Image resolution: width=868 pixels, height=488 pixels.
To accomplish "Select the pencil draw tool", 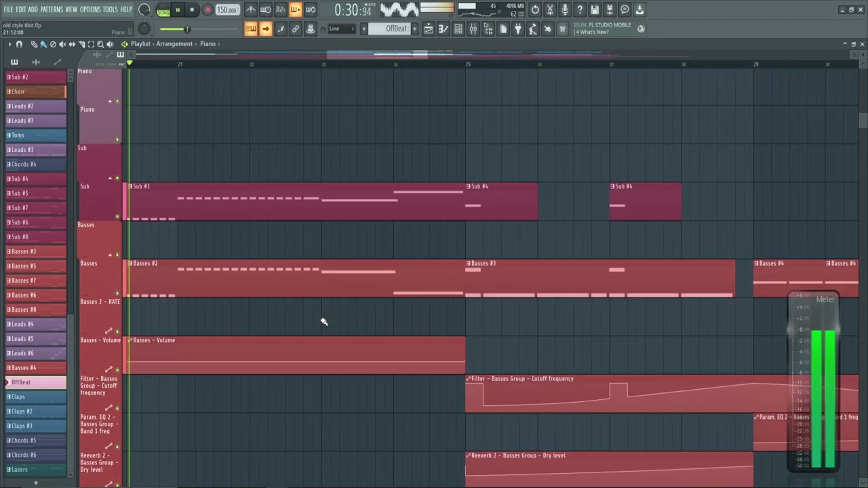I will point(34,44).
